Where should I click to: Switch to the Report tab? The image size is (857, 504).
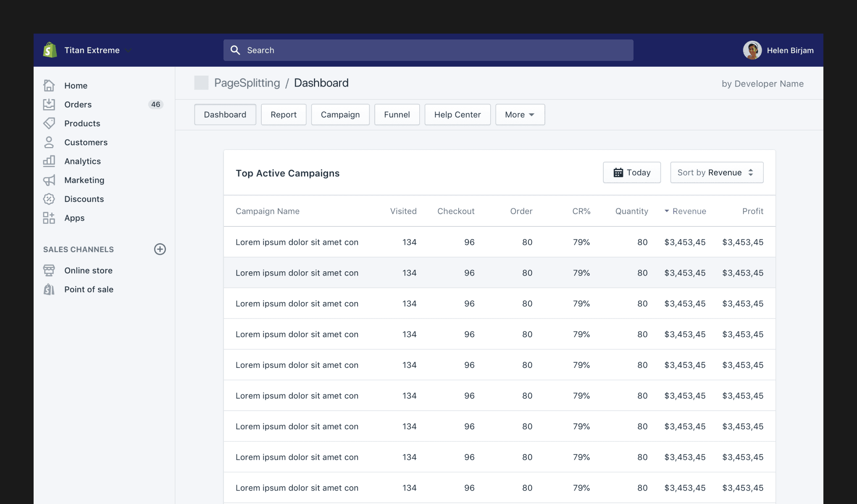pos(283,115)
